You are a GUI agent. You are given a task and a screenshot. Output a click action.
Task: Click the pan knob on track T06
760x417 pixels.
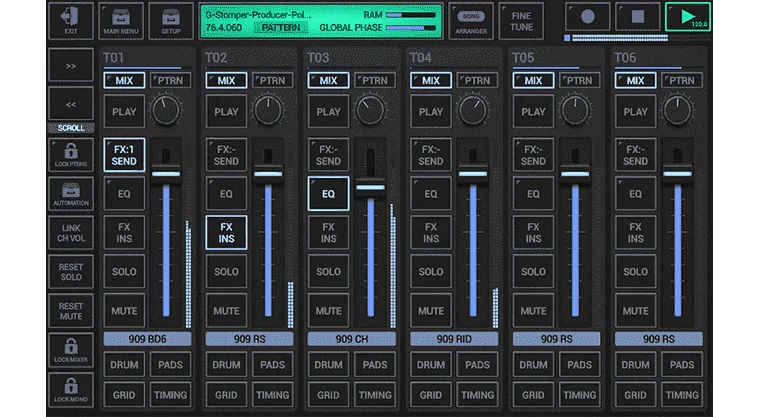coord(677,111)
